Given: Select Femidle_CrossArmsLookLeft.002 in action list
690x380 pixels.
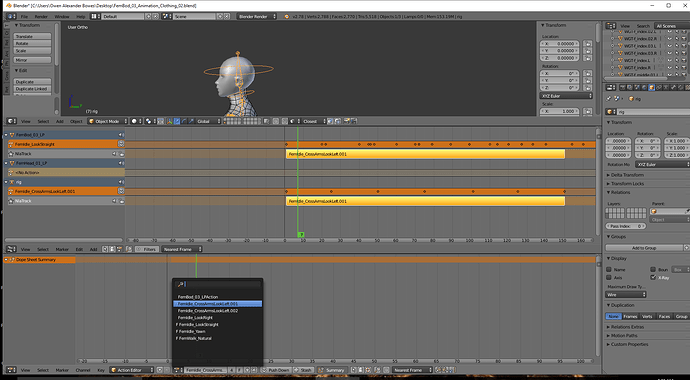Looking at the screenshot, I should (x=208, y=311).
